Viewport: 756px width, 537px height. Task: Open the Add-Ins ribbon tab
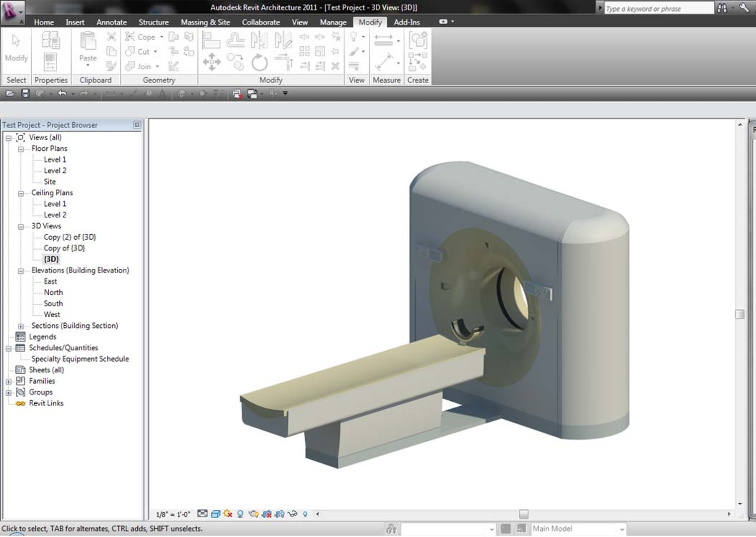click(x=407, y=22)
